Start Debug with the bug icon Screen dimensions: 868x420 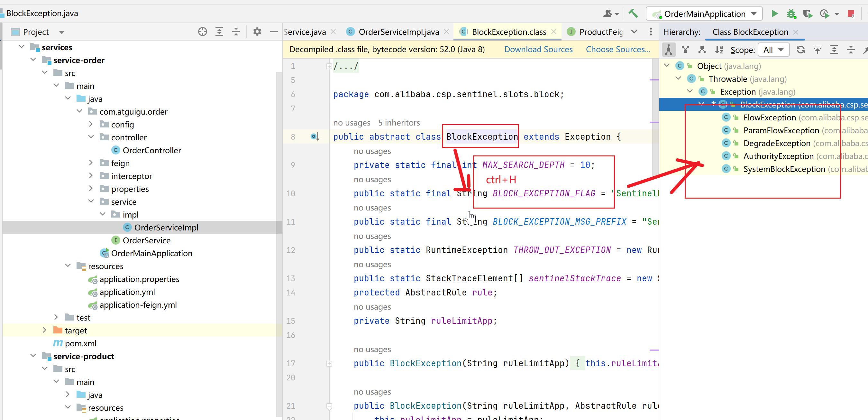pyautogui.click(x=791, y=14)
